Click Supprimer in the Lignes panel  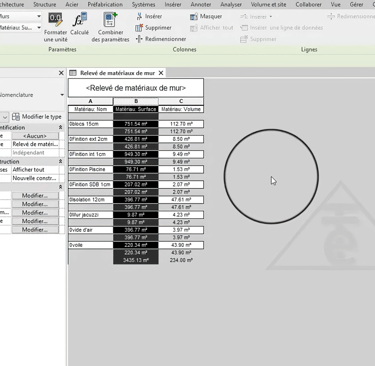coord(258,39)
